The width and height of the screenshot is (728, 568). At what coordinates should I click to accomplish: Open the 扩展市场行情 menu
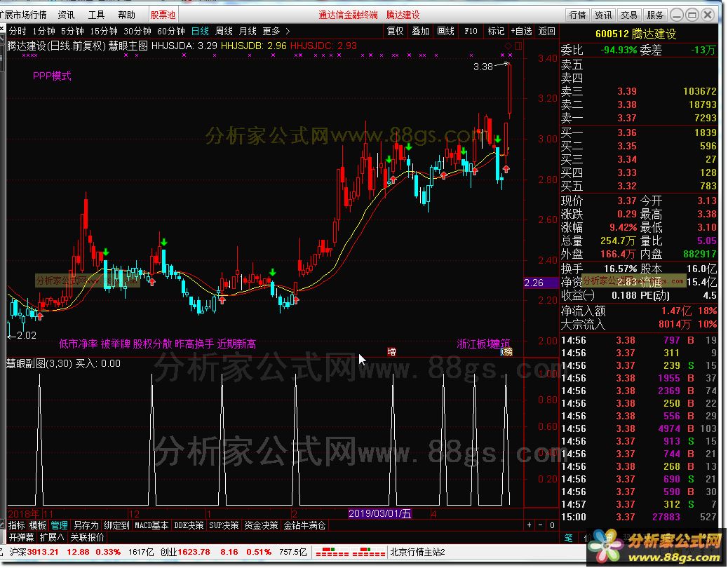[23, 15]
